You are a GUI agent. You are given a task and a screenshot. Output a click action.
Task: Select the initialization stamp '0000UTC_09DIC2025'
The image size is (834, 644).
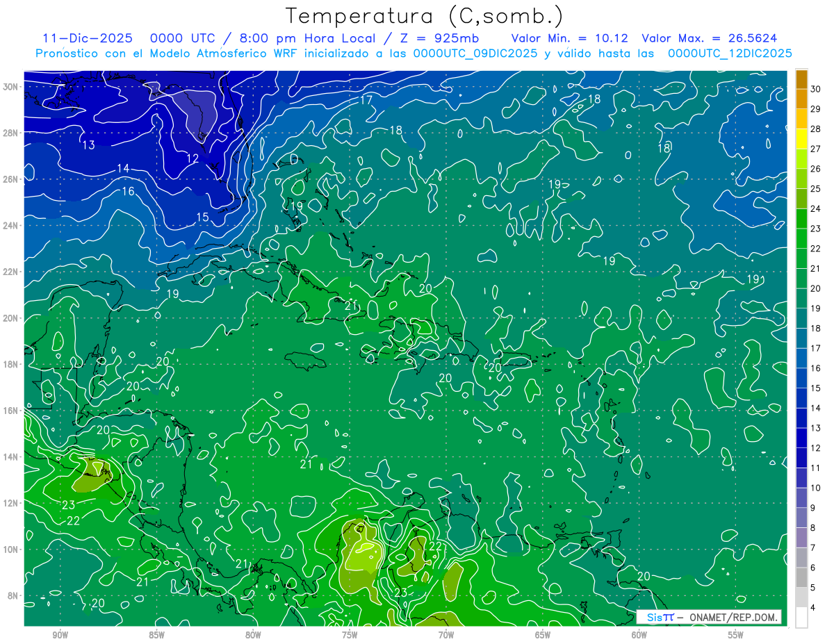(x=475, y=53)
